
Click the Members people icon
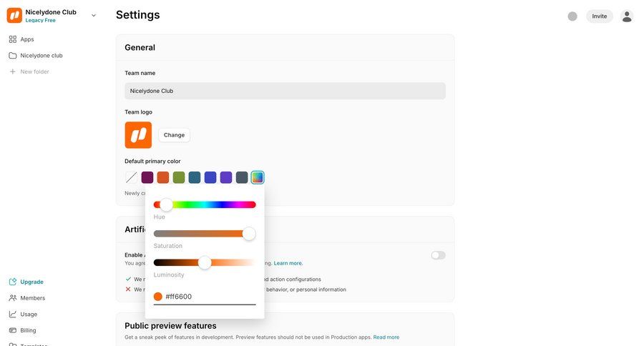tap(13, 298)
